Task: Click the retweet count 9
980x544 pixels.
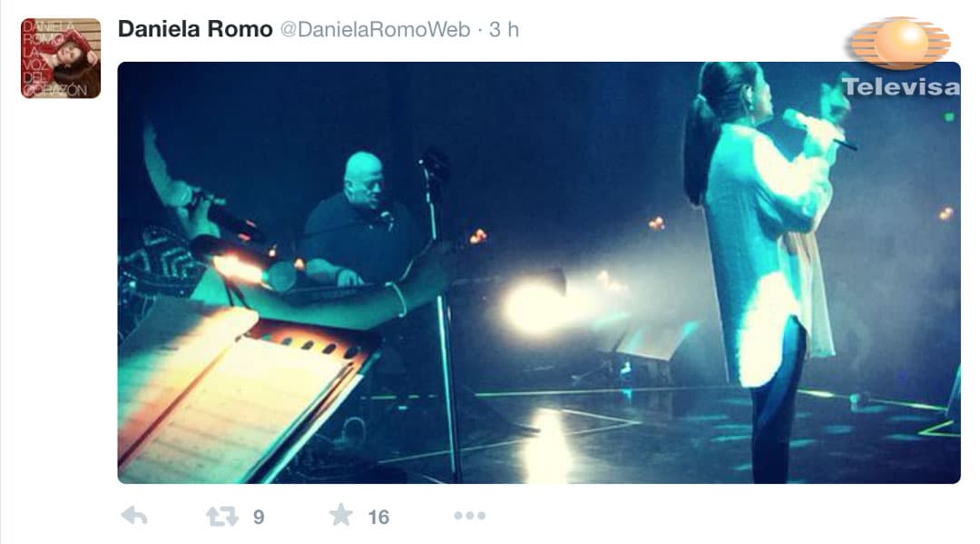Action: (259, 517)
